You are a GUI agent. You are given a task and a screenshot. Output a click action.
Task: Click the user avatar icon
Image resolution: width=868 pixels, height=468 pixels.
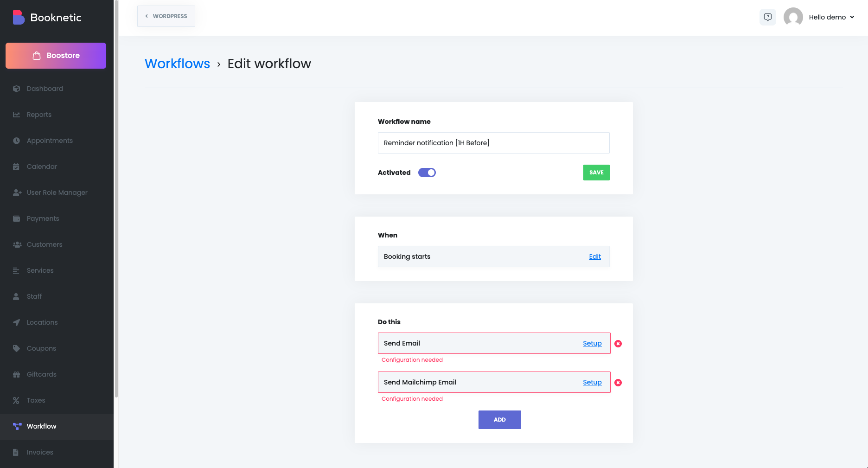tap(793, 17)
